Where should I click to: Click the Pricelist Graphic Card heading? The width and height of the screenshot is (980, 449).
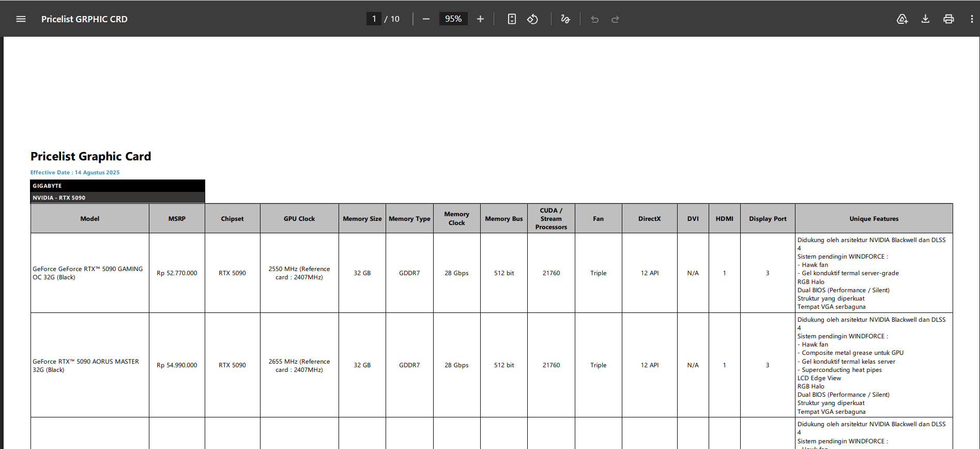tap(91, 156)
